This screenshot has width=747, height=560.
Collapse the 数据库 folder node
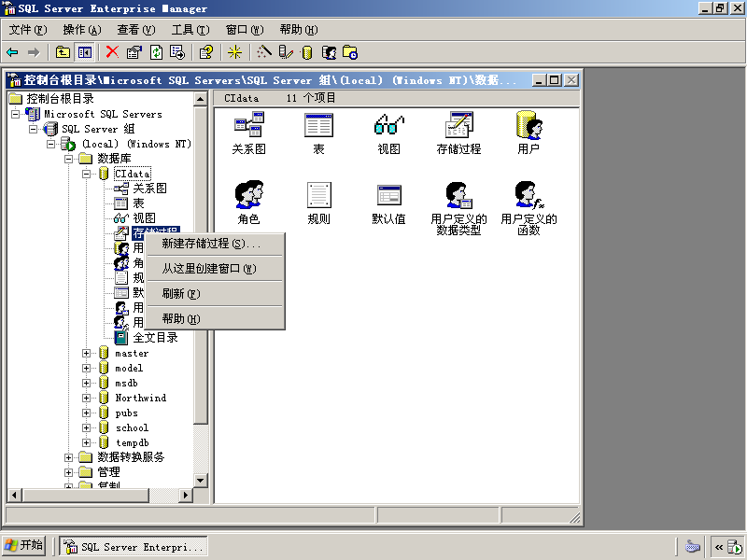pos(68,159)
